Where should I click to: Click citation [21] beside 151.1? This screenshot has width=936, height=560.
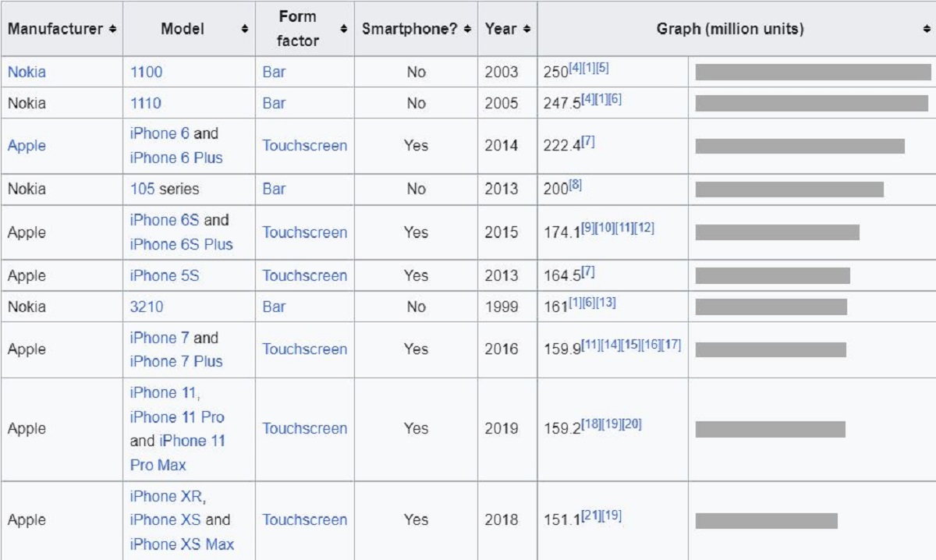(590, 516)
